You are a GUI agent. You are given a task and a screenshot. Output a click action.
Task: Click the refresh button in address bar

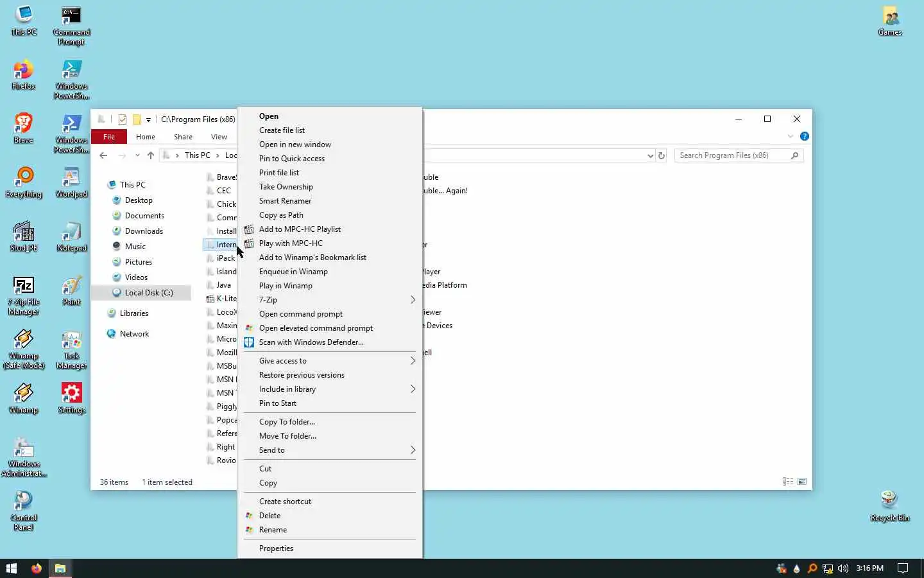662,155
